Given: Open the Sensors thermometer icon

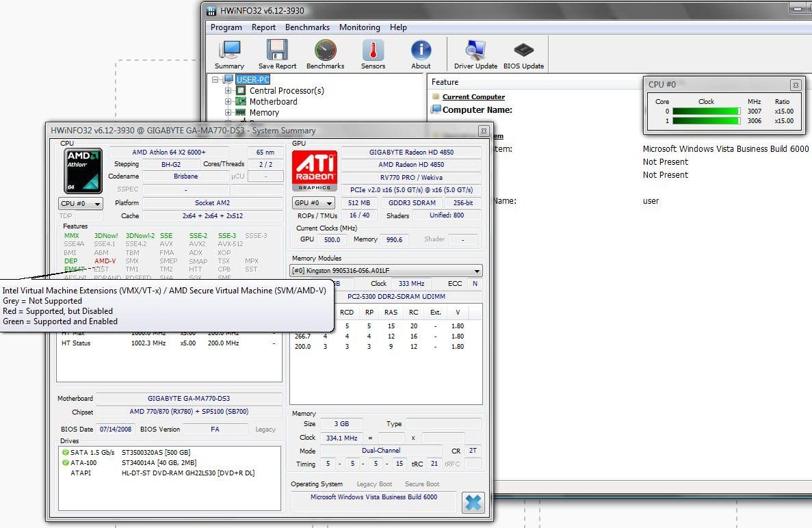Looking at the screenshot, I should tap(373, 54).
